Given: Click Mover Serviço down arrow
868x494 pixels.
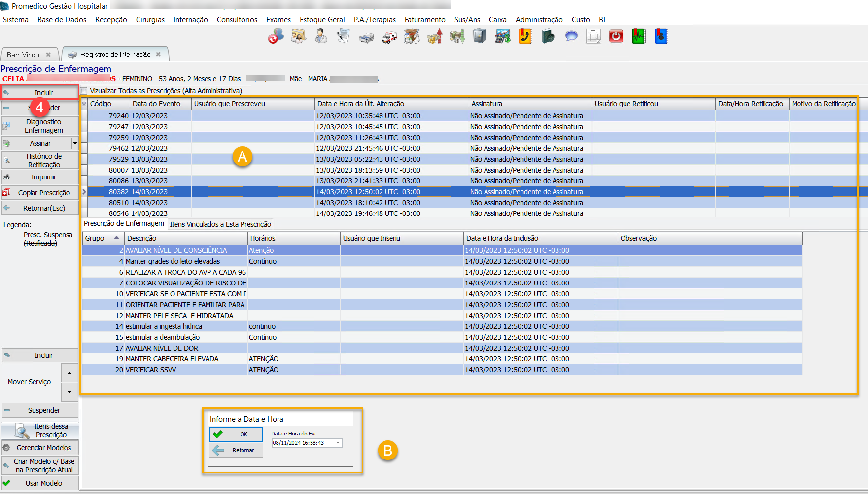Looking at the screenshot, I should [x=69, y=392].
